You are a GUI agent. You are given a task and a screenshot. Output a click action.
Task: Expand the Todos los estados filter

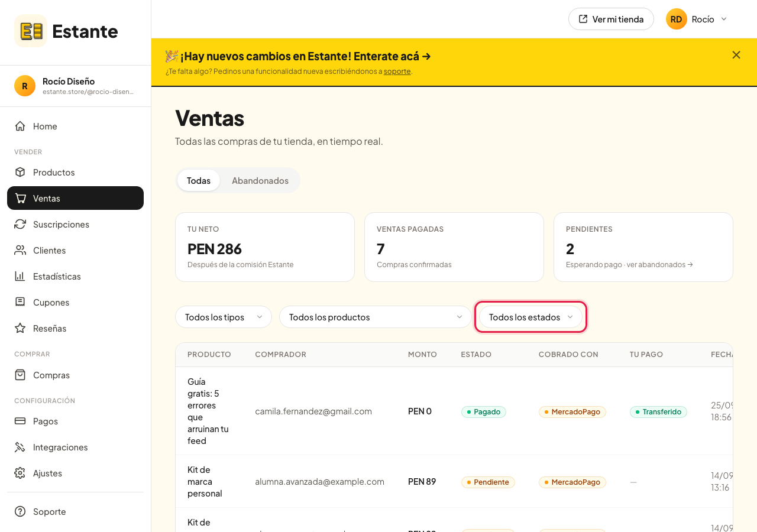pos(531,317)
